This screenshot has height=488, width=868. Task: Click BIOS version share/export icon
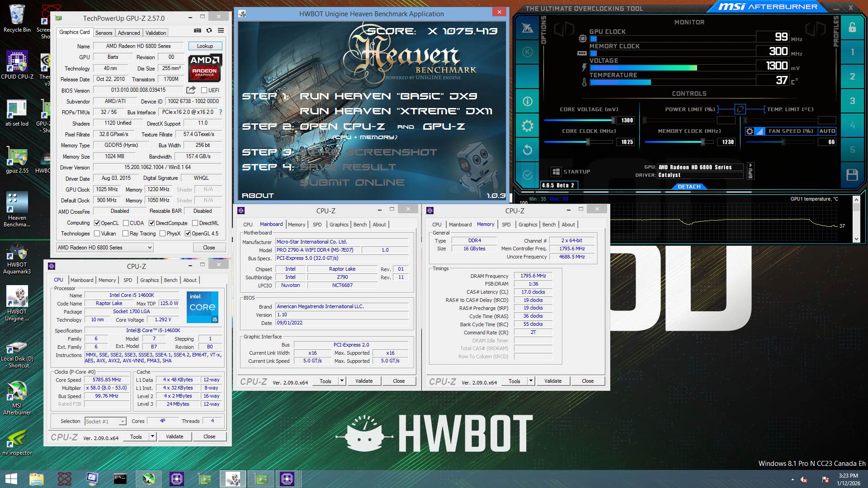coord(191,90)
